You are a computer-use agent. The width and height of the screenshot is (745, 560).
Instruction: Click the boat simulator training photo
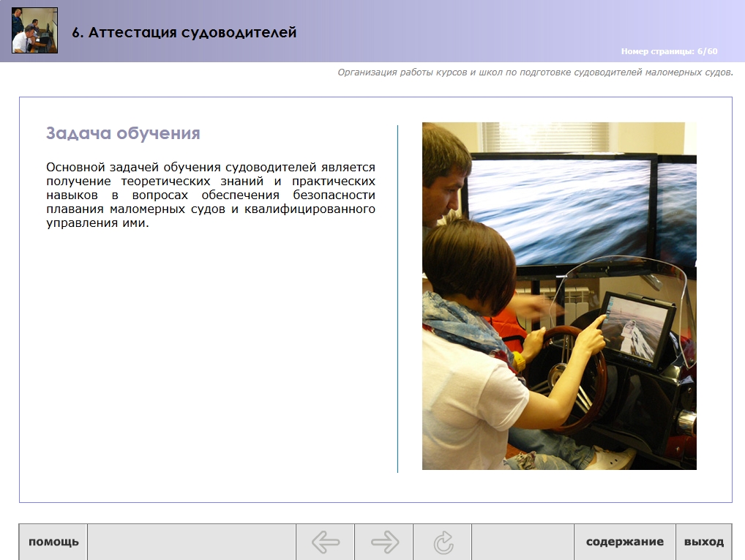559,296
